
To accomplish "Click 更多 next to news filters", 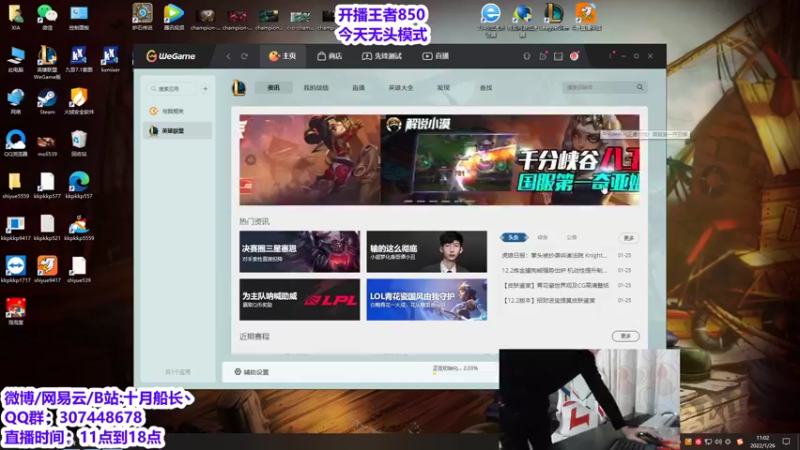I will [x=629, y=238].
